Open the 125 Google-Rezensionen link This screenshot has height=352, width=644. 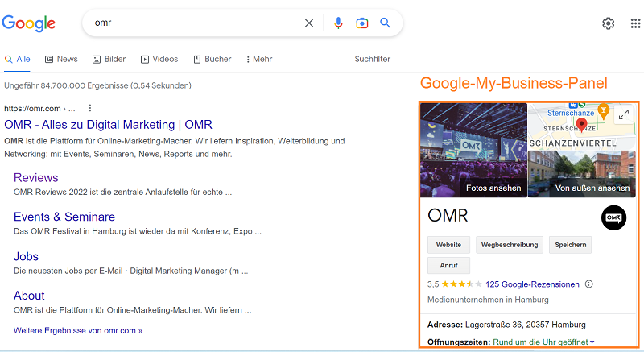[532, 284]
